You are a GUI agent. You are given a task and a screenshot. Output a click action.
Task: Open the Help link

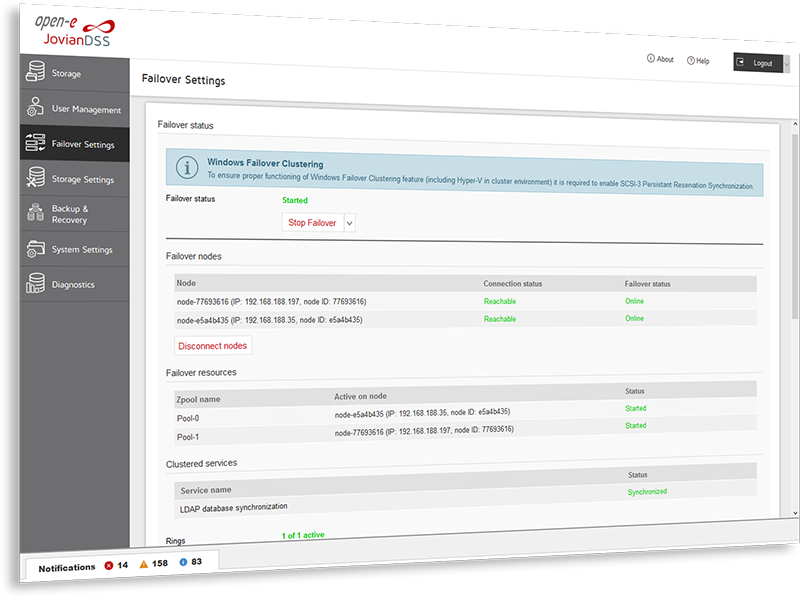[x=698, y=61]
